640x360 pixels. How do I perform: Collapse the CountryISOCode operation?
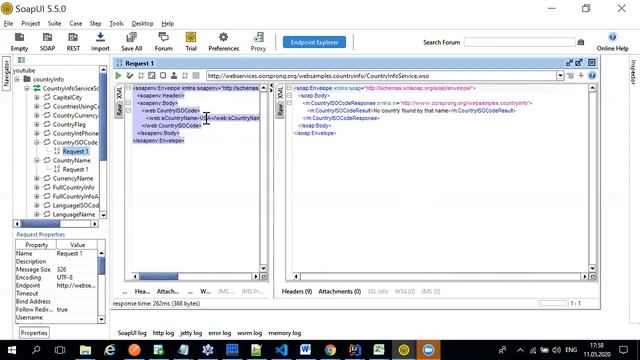click(37, 142)
